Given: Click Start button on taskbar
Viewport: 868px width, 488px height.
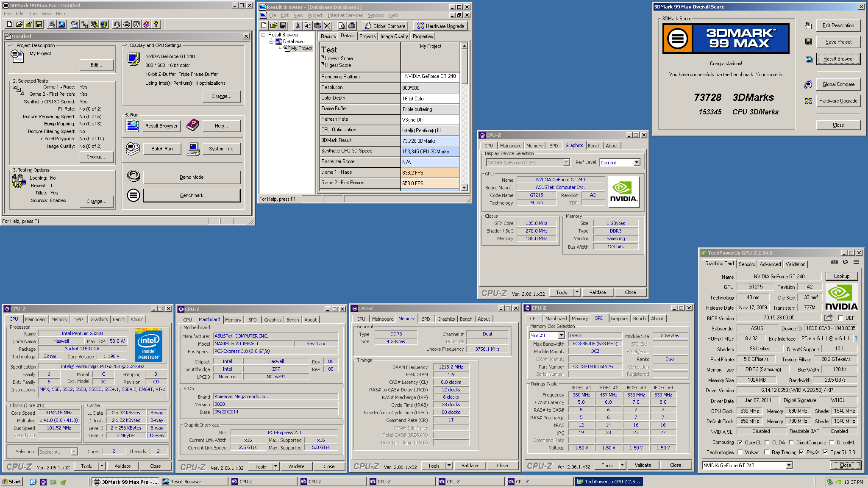Looking at the screenshot, I should (12, 482).
